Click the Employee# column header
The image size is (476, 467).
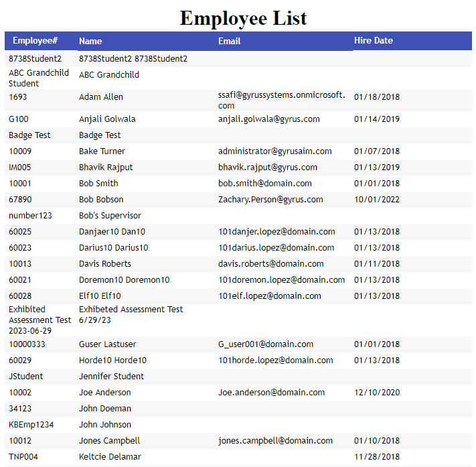35,41
